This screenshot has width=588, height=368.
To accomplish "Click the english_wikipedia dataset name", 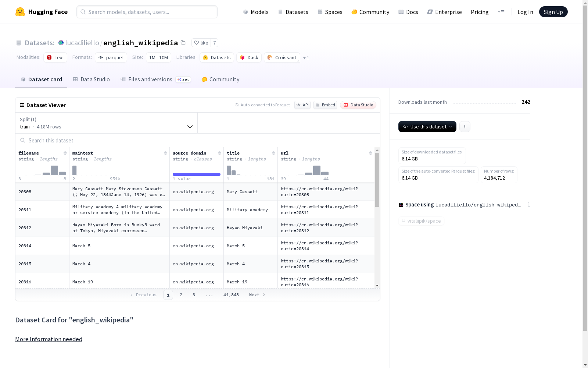I will (x=141, y=43).
